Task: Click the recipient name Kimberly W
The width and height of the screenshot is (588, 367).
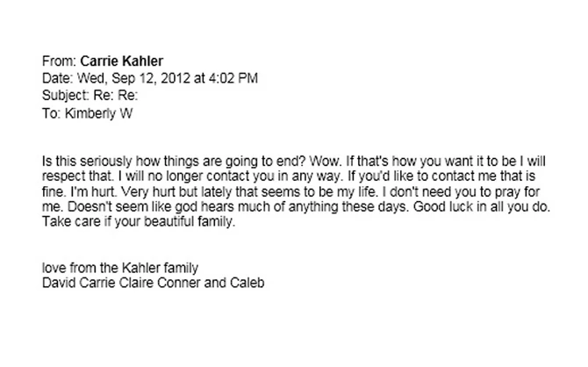Action: coord(93,112)
